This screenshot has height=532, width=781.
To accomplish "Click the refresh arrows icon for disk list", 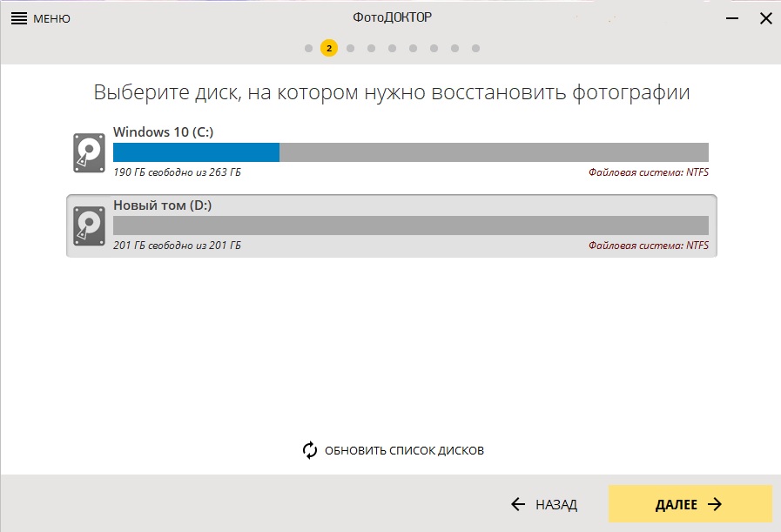I will tap(310, 450).
